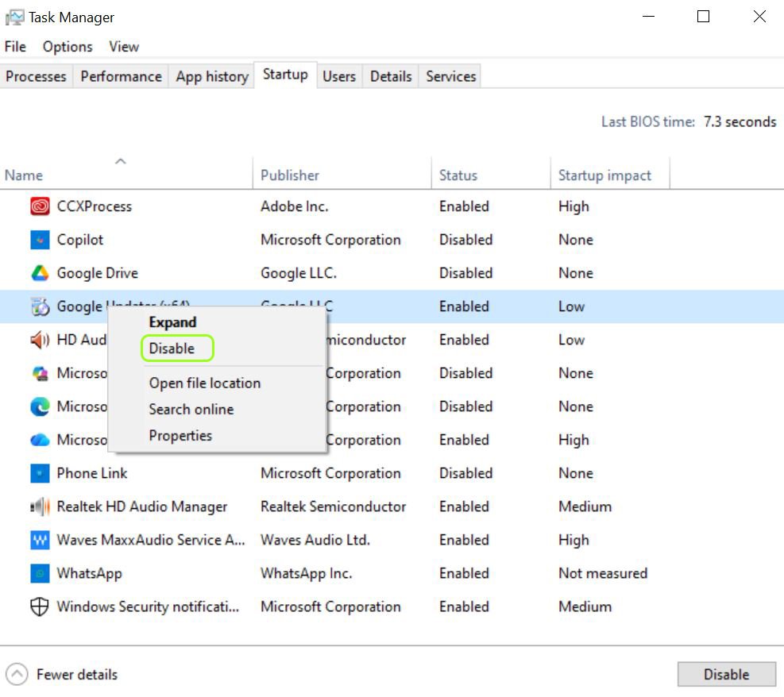This screenshot has width=784, height=697.
Task: Click the sort arrow above the Name column
Action: pyautogui.click(x=121, y=161)
